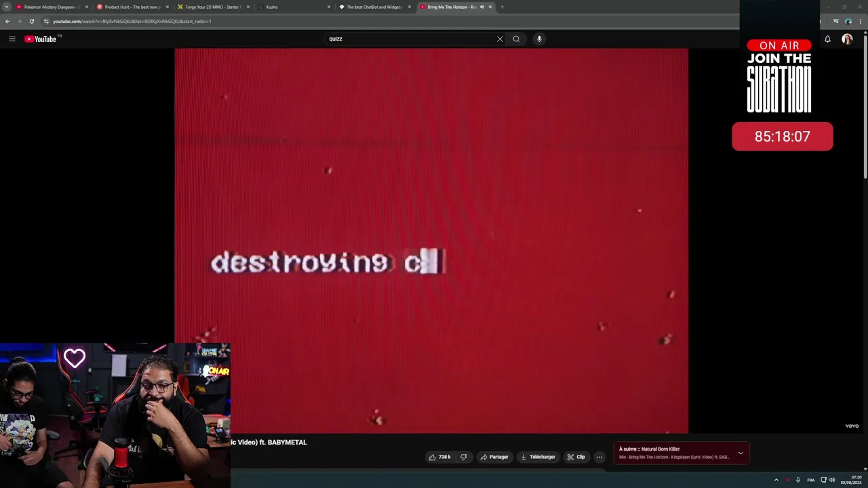868x488 pixels.
Task: View site information icon in address bar
Action: pyautogui.click(x=46, y=21)
